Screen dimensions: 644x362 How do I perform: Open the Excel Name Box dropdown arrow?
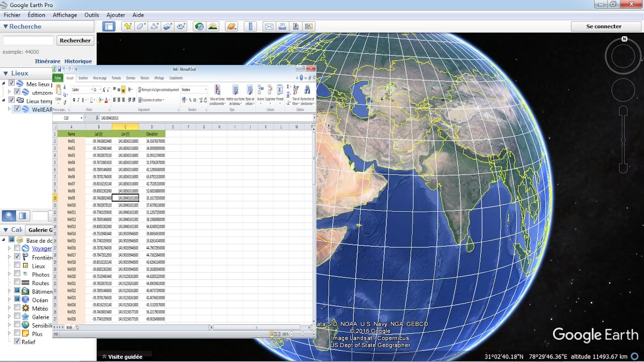point(82,118)
